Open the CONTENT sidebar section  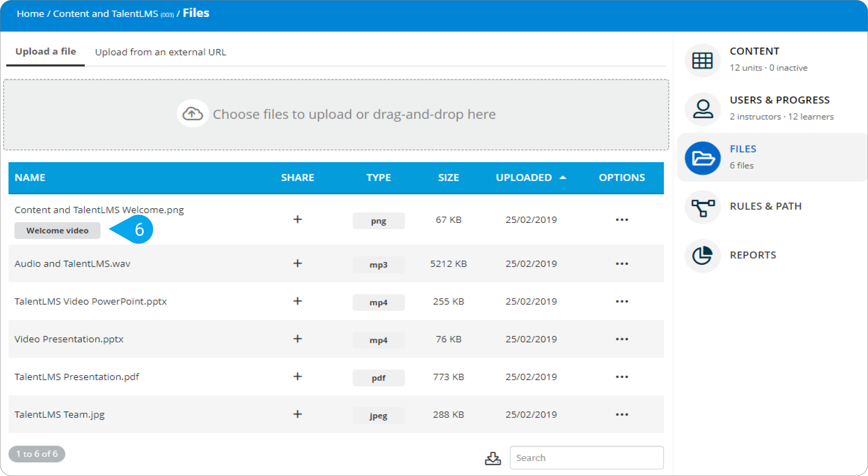[754, 51]
